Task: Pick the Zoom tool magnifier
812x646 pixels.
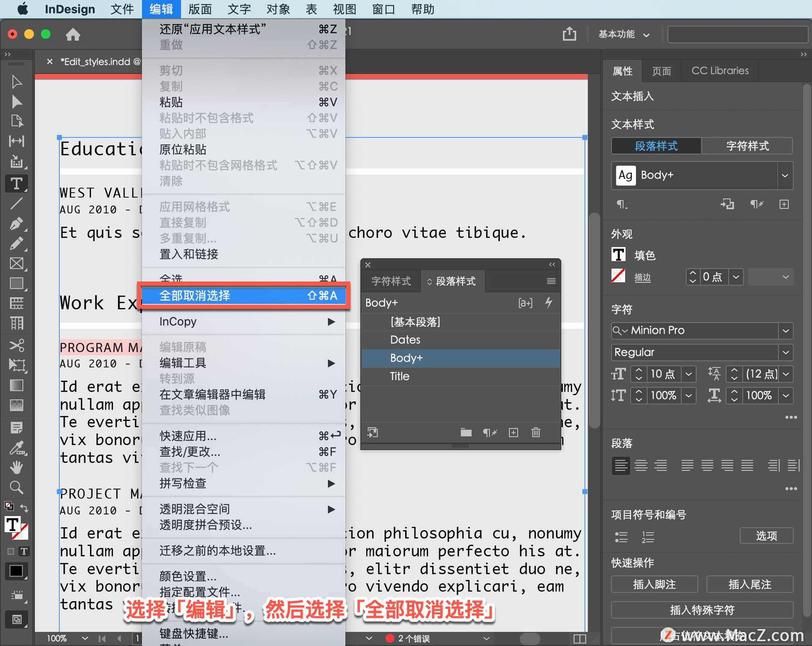Action: tap(16, 487)
